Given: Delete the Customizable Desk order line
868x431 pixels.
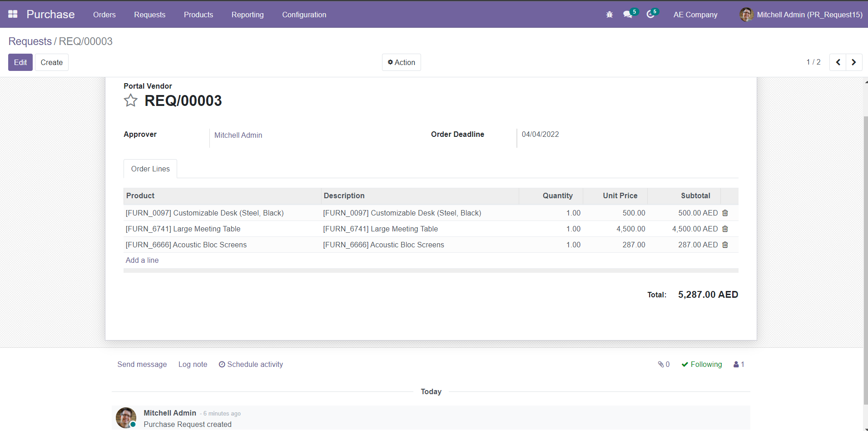Looking at the screenshot, I should click(725, 213).
